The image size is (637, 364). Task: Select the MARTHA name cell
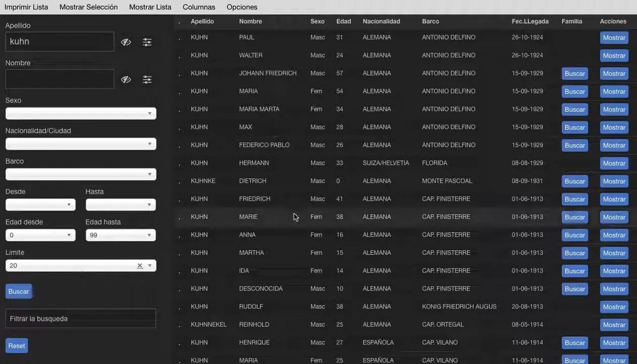tap(252, 253)
